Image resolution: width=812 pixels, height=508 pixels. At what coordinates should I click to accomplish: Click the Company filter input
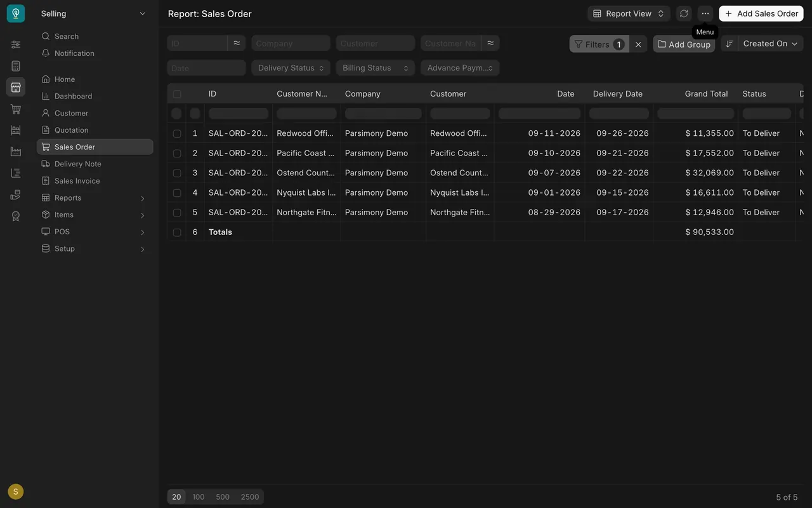291,43
